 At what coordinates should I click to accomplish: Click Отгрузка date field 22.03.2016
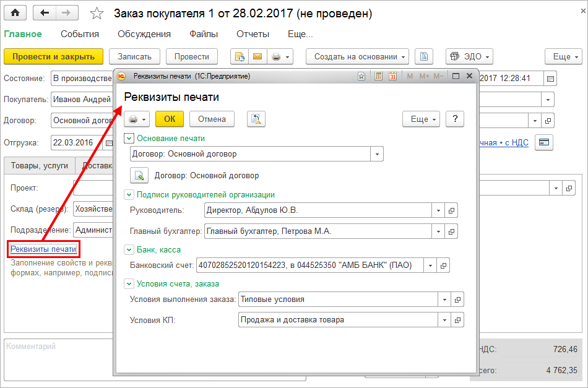click(77, 143)
